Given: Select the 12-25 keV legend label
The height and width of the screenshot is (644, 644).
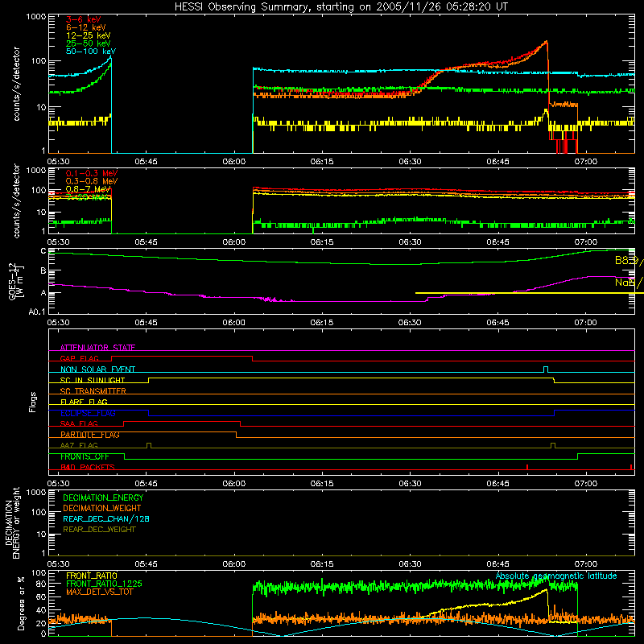Looking at the screenshot, I should 89,35.
